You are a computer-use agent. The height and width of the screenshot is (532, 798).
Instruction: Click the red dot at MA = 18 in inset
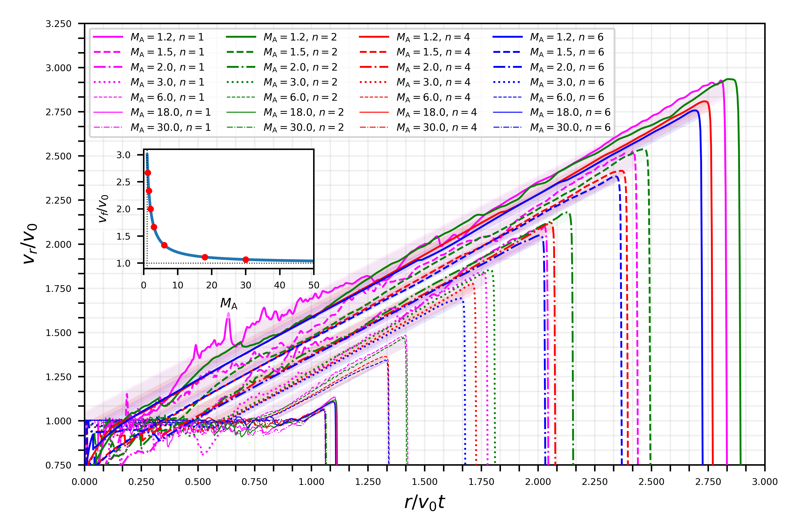pos(205,257)
